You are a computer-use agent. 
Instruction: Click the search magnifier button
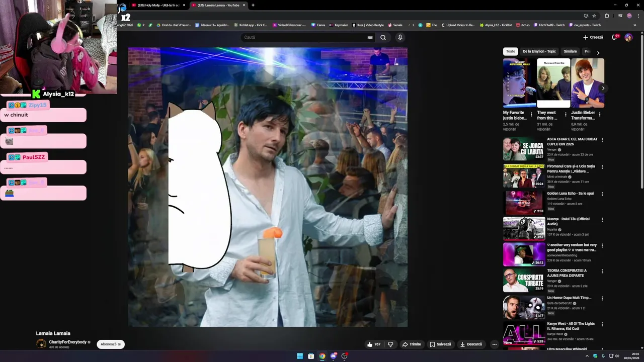(x=383, y=37)
